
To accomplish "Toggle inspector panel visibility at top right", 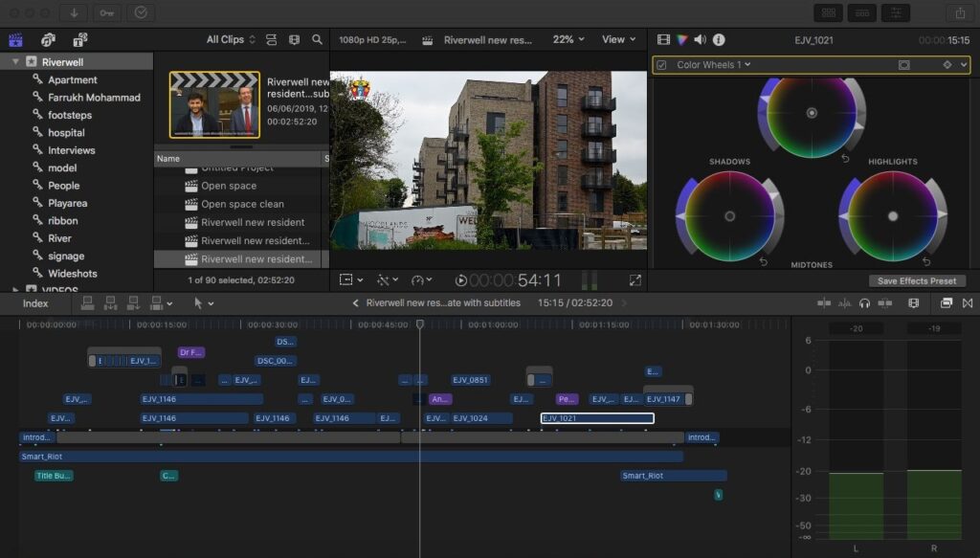I will (895, 12).
